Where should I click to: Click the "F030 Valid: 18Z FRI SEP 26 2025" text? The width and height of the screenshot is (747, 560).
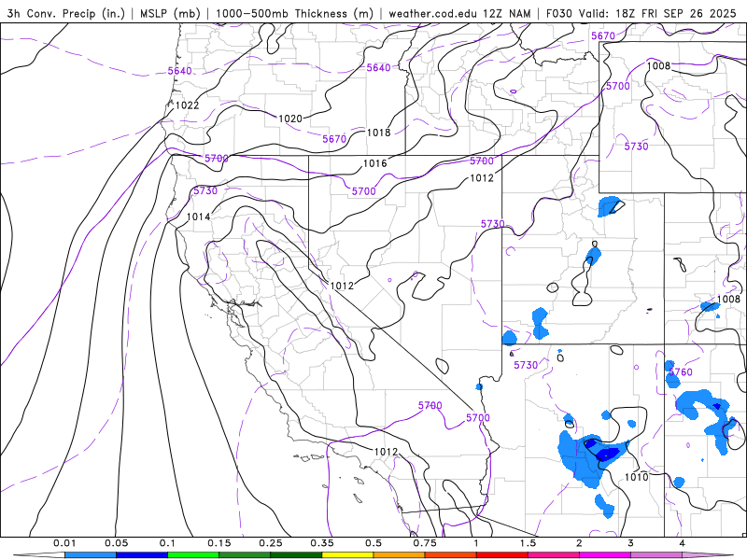pos(641,13)
